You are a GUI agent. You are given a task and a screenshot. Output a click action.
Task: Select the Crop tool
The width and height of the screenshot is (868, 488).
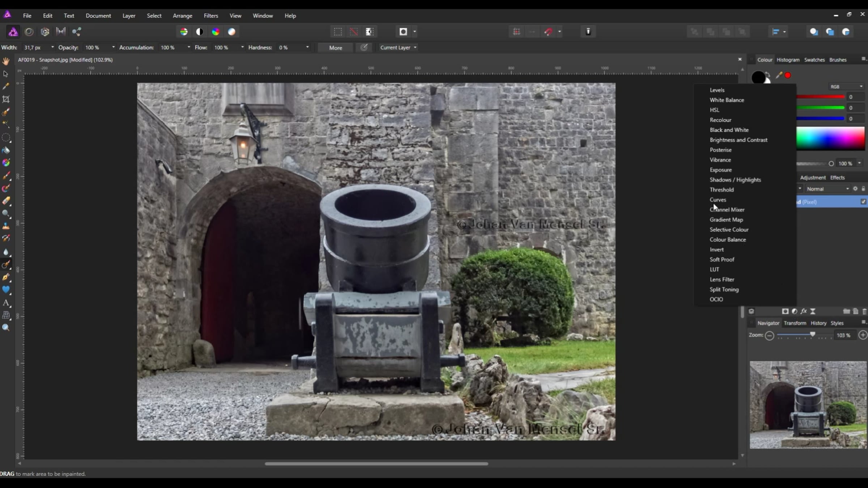click(6, 99)
